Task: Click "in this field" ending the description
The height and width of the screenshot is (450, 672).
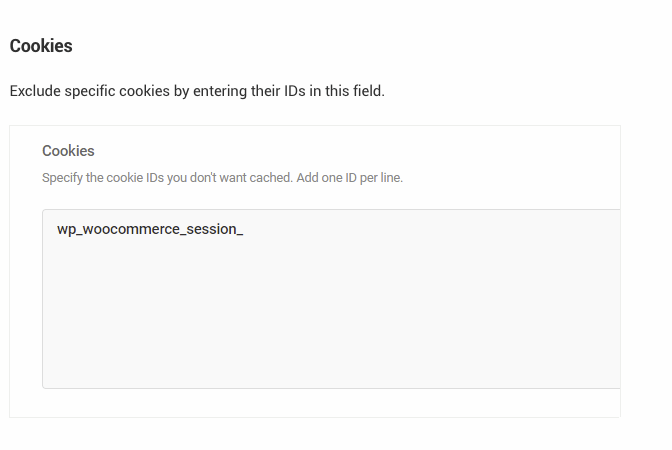Action: [x=348, y=91]
